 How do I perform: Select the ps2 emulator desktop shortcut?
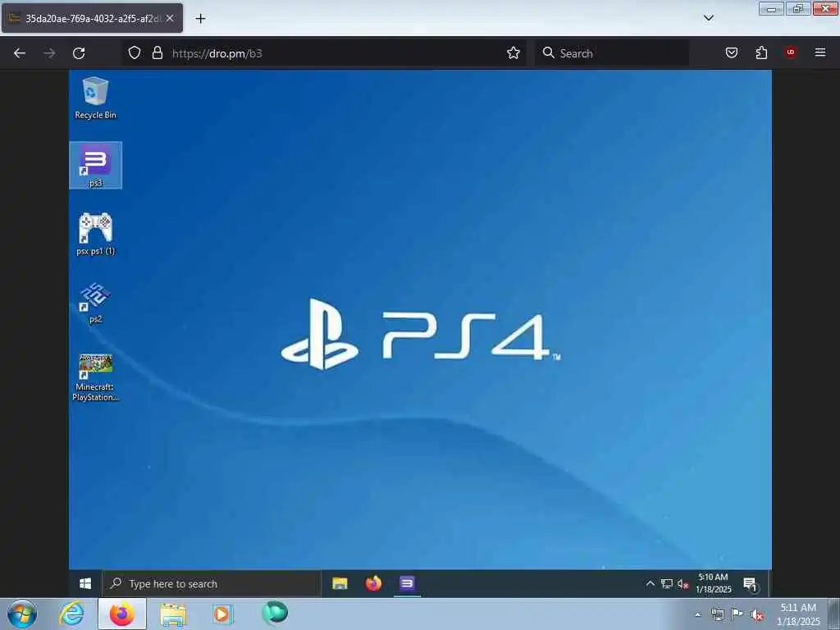coord(95,303)
